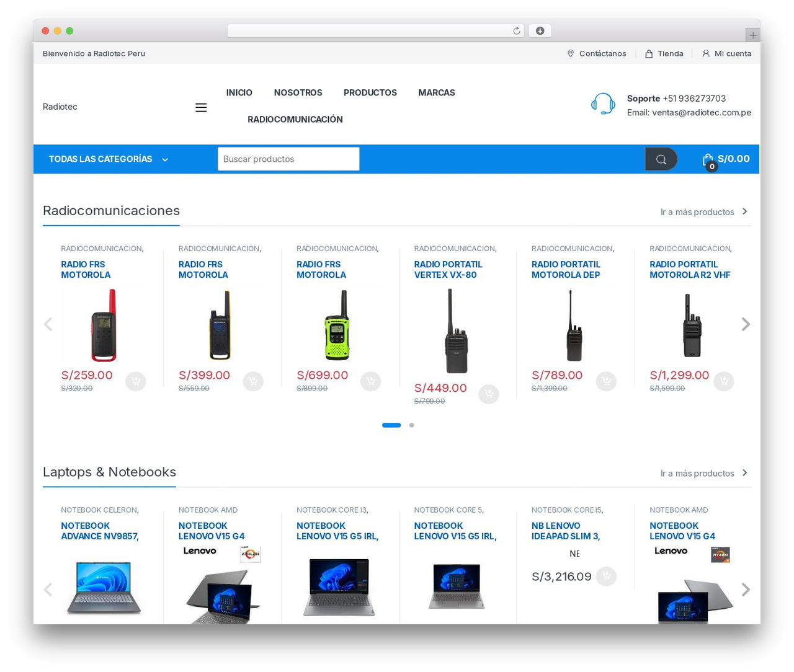794x672 pixels.
Task: Open the hamburger menu beside Radiotec logo
Action: [201, 107]
